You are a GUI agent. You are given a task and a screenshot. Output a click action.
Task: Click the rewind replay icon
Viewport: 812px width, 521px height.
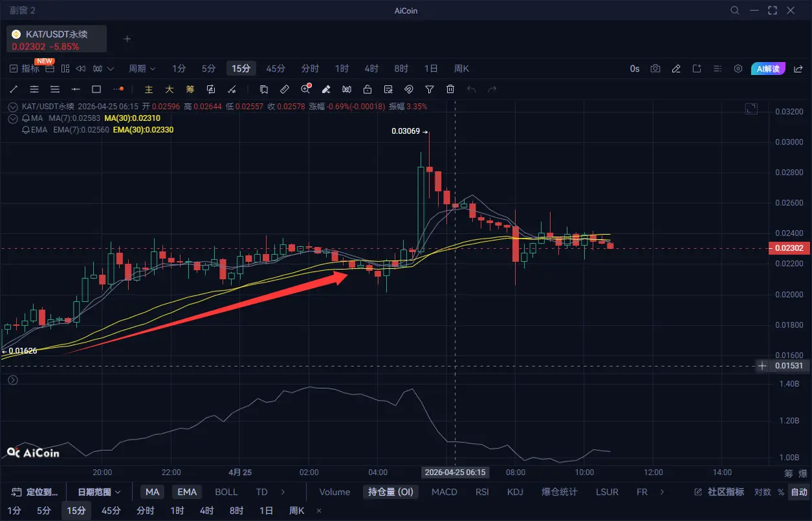pyautogui.click(x=81, y=69)
